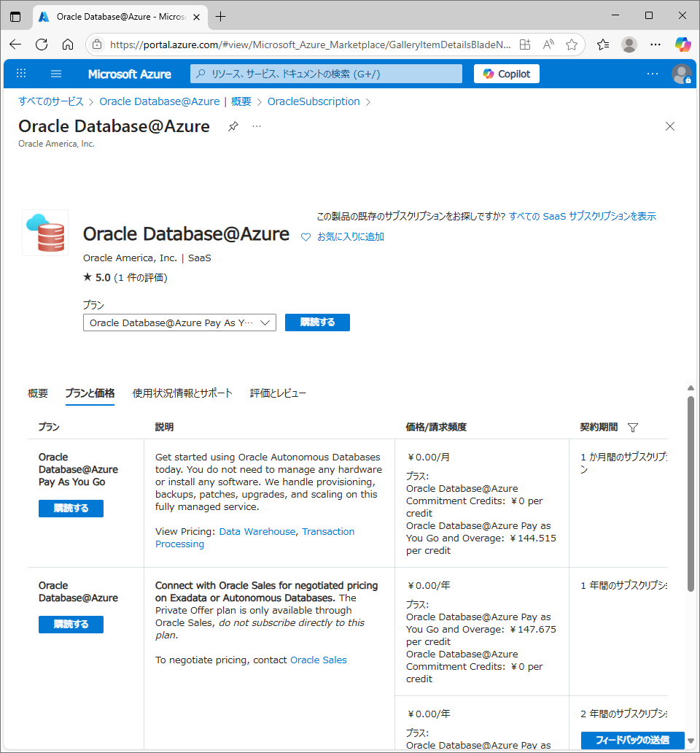The height and width of the screenshot is (753, 700).
Task: Open the split screen icon in address bar
Action: point(525,45)
